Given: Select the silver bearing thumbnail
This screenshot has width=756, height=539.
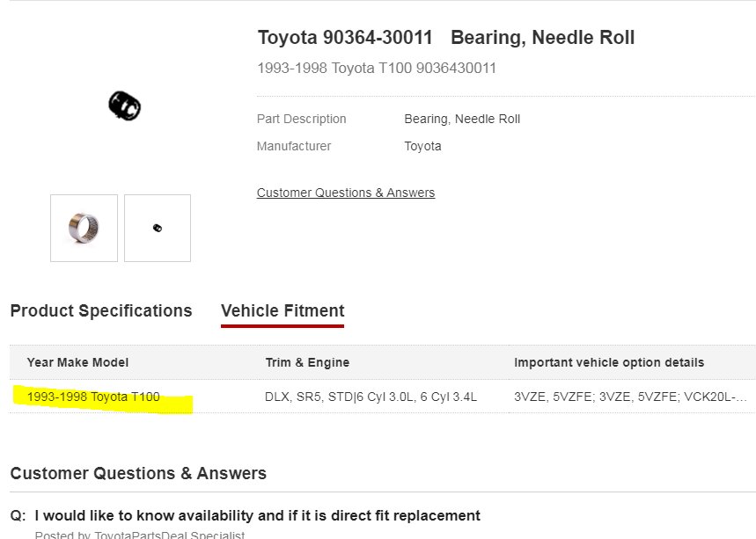Looking at the screenshot, I should [84, 228].
